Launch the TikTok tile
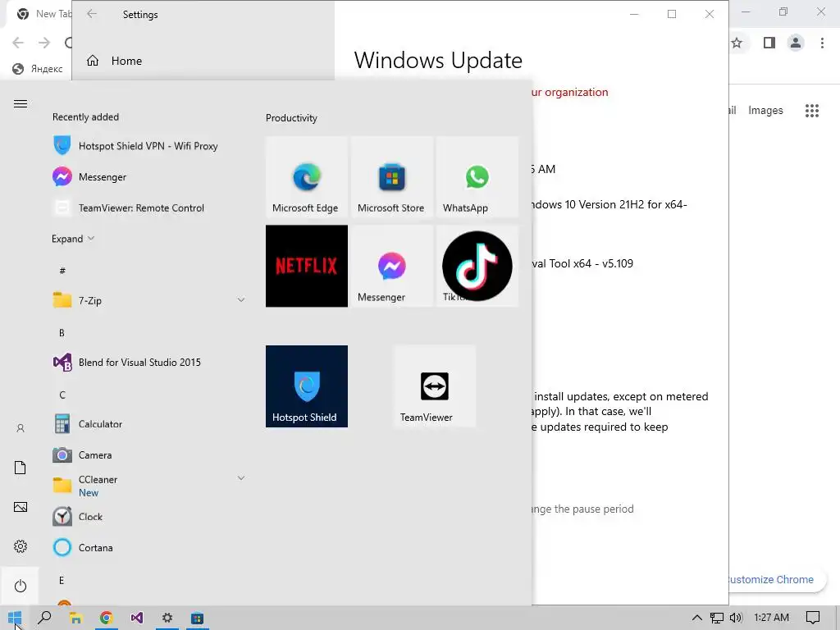The image size is (840, 630). pos(477,266)
